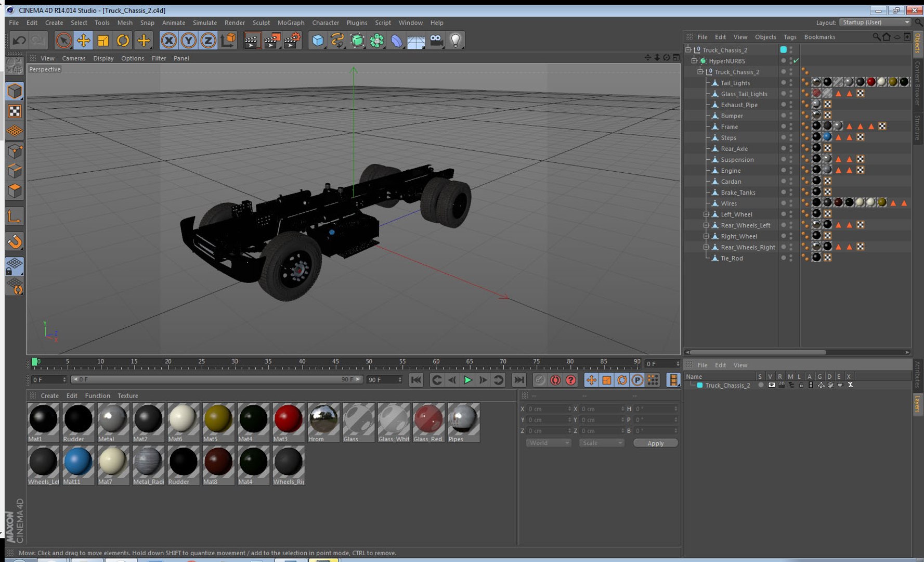Add a camera object
The height and width of the screenshot is (562, 924).
[x=436, y=40]
